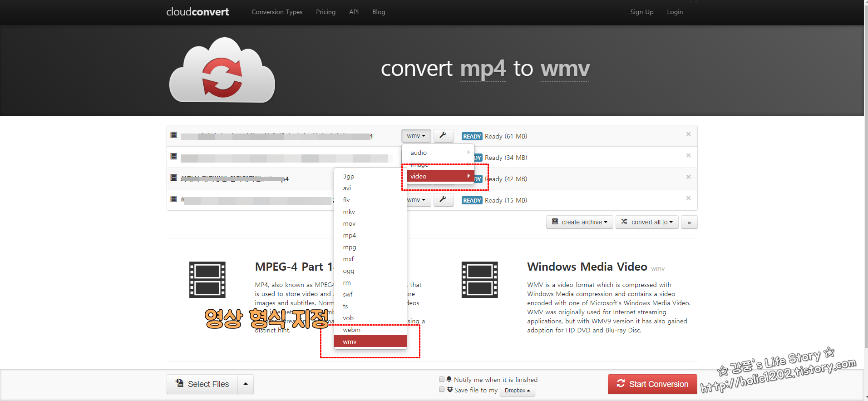The height and width of the screenshot is (401, 868).
Task: Click the cloudconvert logo text
Action: coord(197,12)
